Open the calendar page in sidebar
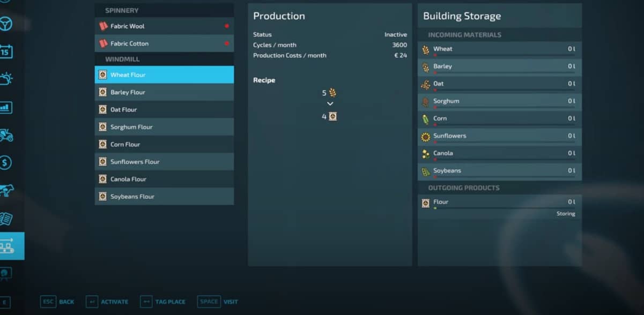 coord(6,51)
